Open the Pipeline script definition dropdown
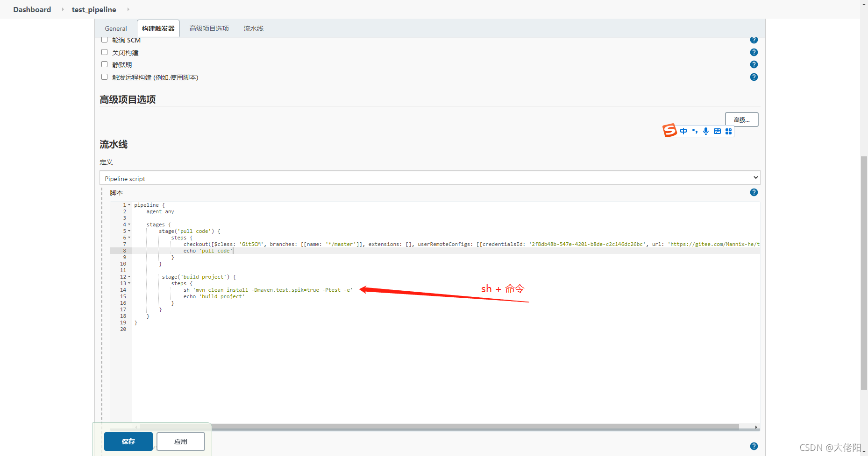This screenshot has height=456, width=868. pos(430,178)
